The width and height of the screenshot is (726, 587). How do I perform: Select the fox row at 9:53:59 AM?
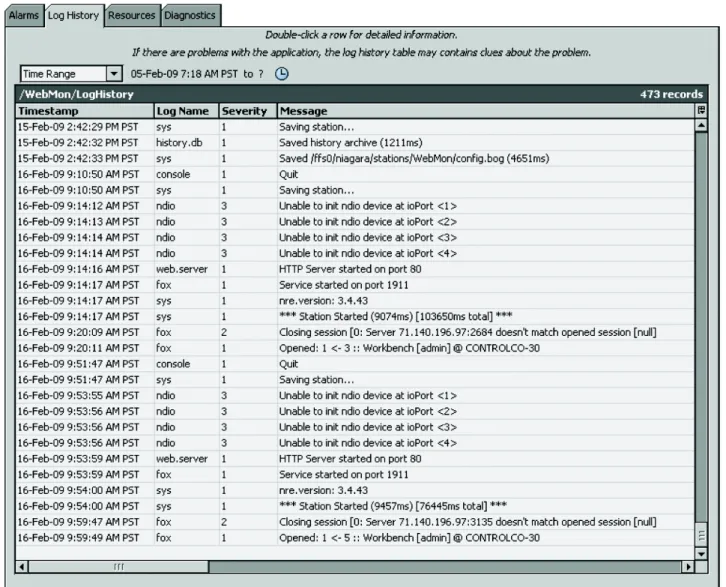coord(355,475)
